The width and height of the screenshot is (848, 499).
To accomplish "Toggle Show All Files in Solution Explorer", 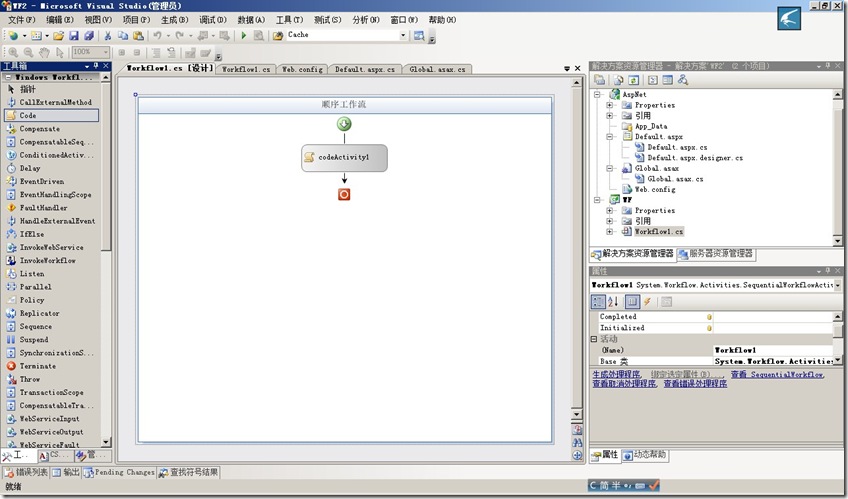I will click(618, 80).
